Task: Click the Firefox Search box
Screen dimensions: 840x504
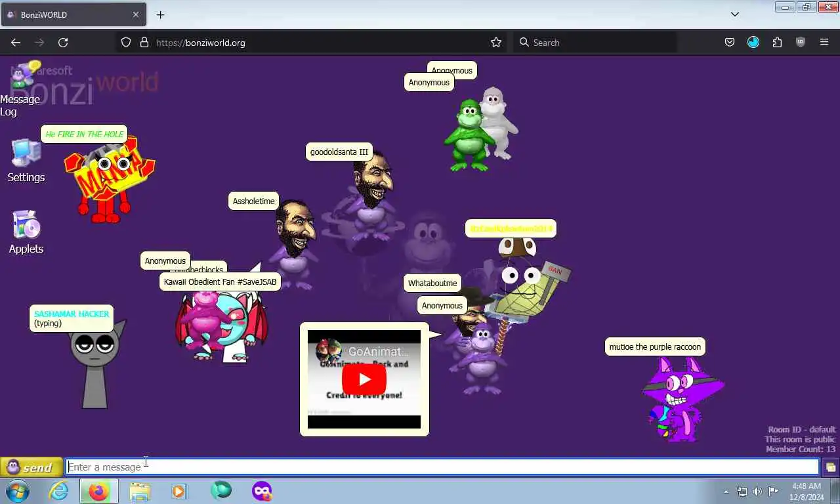Action: [595, 43]
